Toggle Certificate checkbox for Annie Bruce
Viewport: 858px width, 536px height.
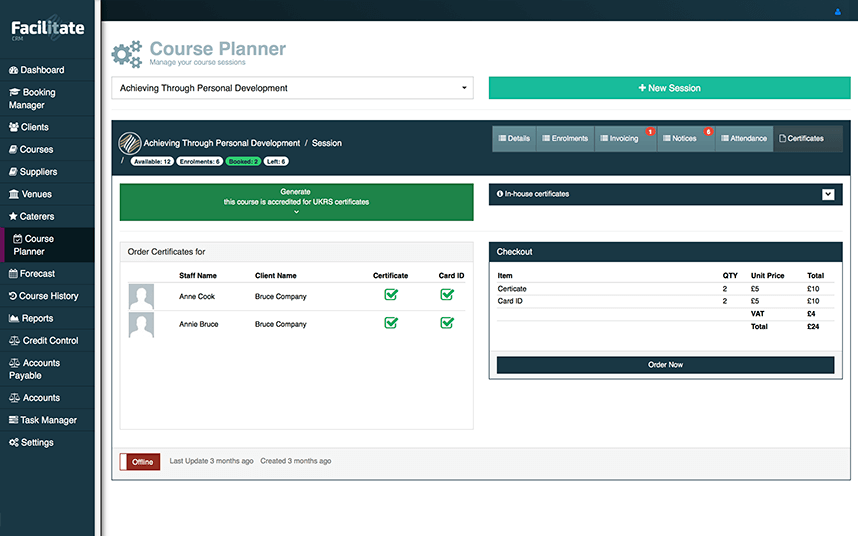click(391, 323)
